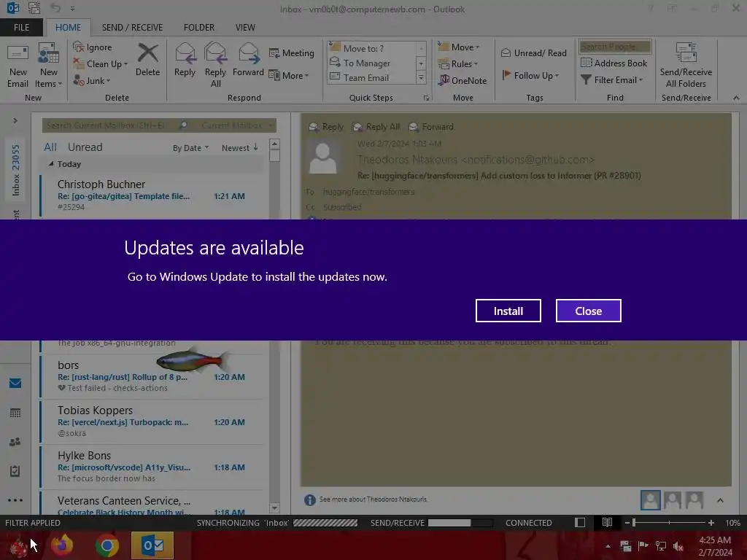Open the email from bors
This screenshot has width=747, height=560.
click(152, 376)
